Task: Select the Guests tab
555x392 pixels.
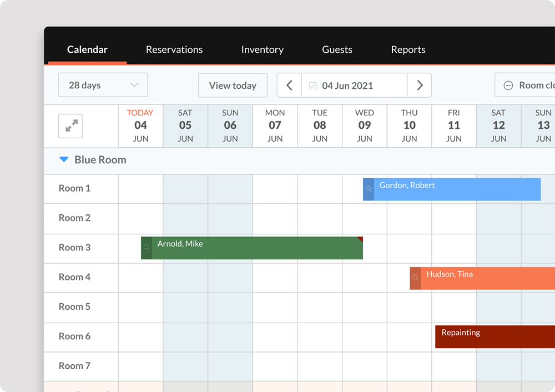Action: point(337,49)
